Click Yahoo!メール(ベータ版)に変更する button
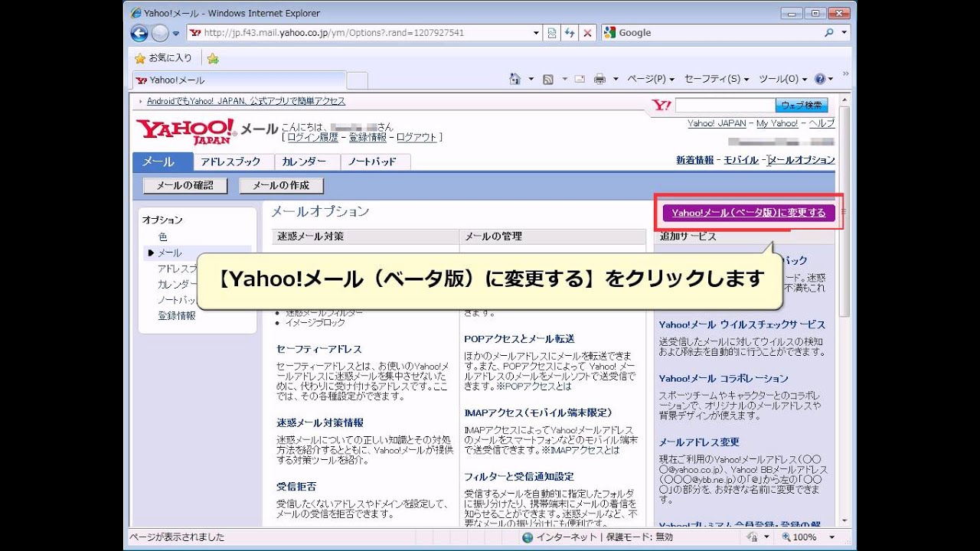Image resolution: width=980 pixels, height=551 pixels. click(749, 213)
